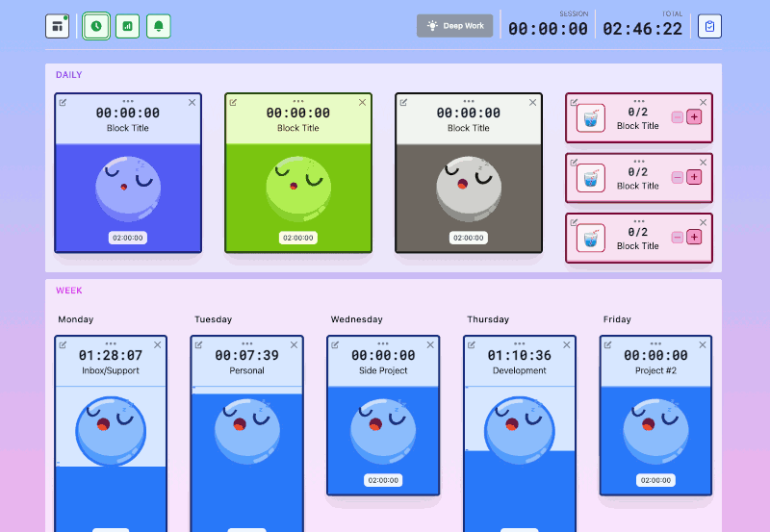Screen dimensions: 770x532
Task: Open three-dot menu on second water counter block
Action: tap(638, 161)
